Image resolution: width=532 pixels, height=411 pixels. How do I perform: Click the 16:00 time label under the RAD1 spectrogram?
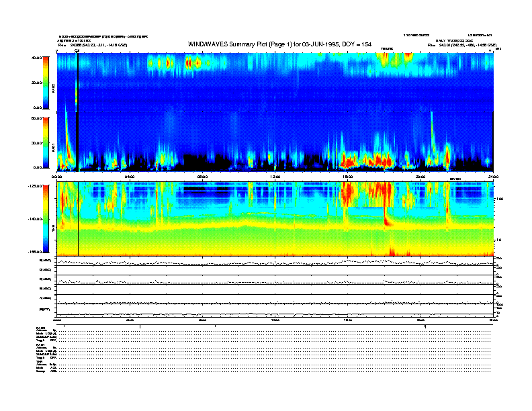(x=348, y=177)
